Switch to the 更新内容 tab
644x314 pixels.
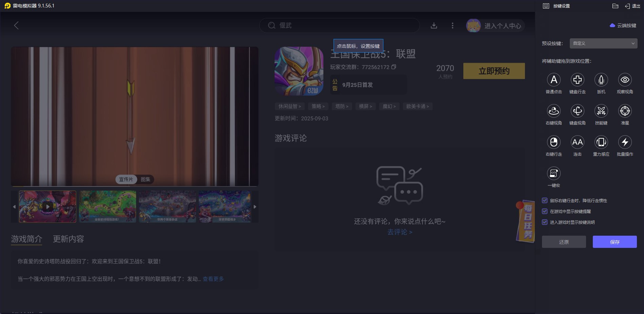point(69,239)
